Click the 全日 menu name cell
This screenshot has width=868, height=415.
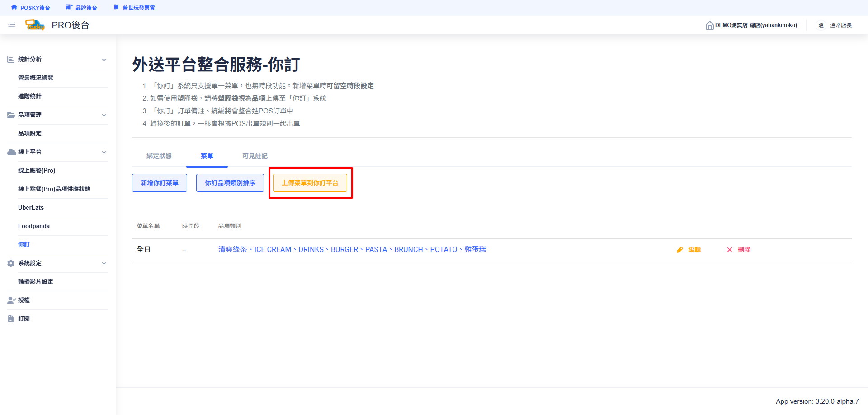coord(144,249)
